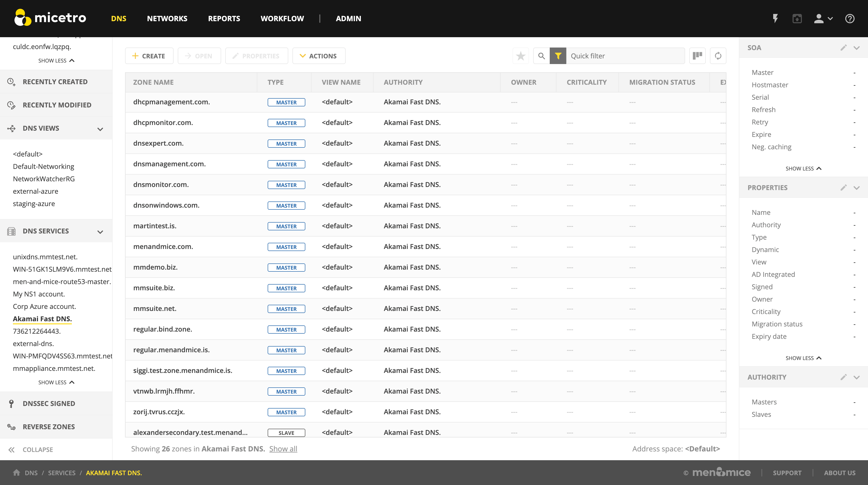This screenshot has width=868, height=485.
Task: Open the About Us link in footer
Action: coord(840,473)
